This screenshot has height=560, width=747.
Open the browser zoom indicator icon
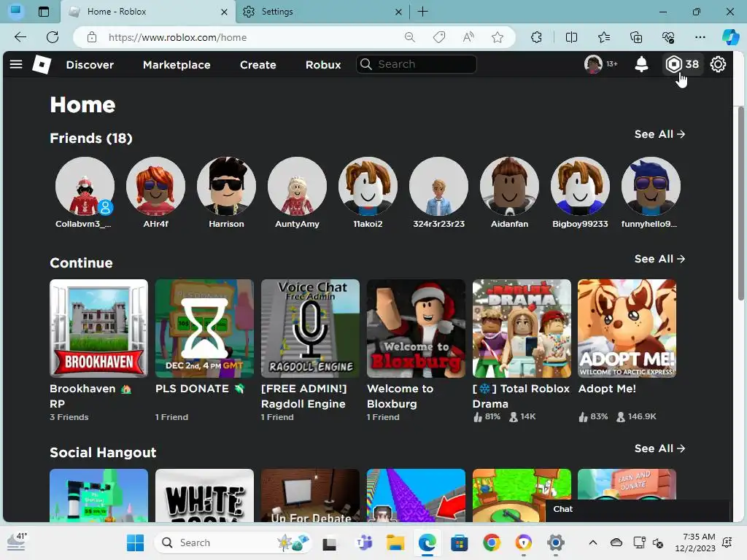tap(410, 37)
